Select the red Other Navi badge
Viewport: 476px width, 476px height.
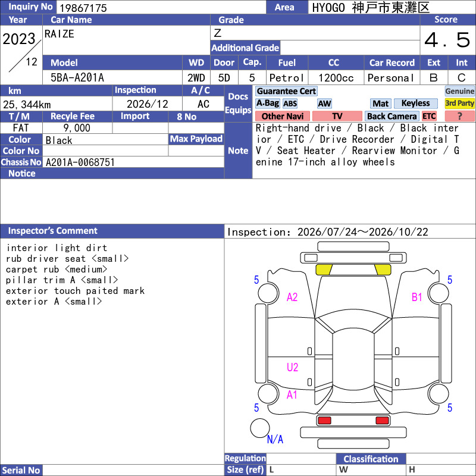pos(283,116)
